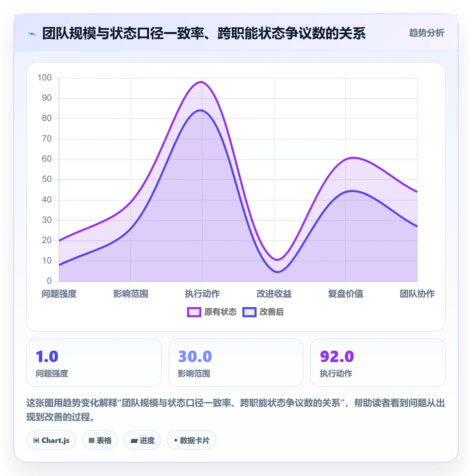Click the 50 y-axis label
The height and width of the screenshot is (476, 472).
click(x=47, y=179)
